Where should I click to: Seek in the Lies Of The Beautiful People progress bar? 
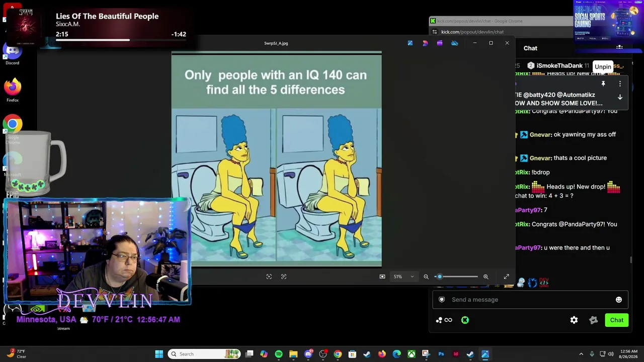click(x=121, y=40)
